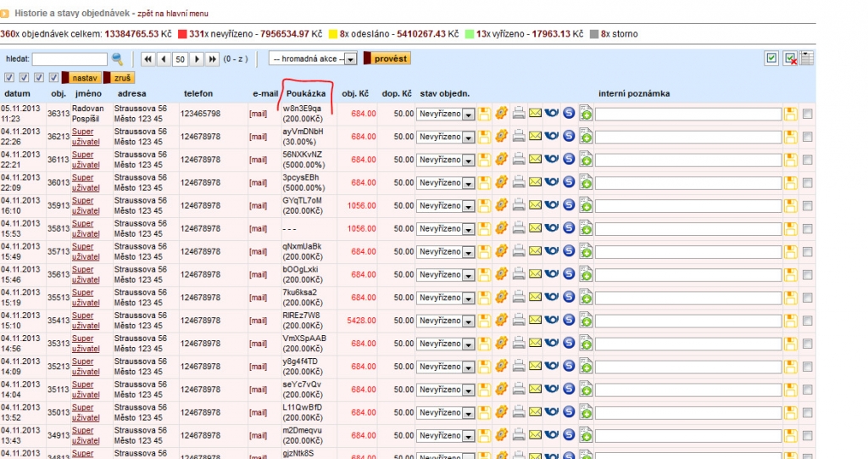Screen dimensions: 868x459
Task: Jump to the last page of orders
Action: coord(212,59)
